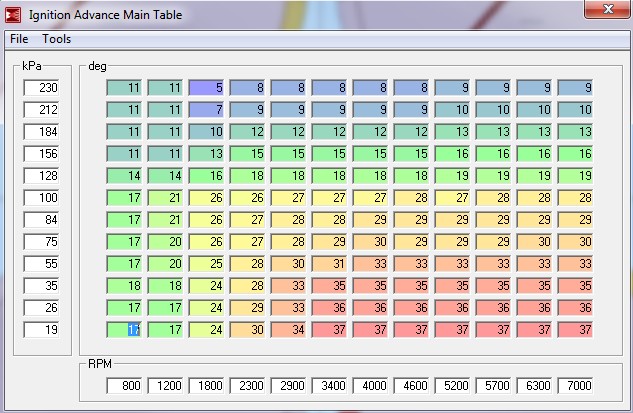Select deg cell at 75 kPa, 1200 RPM
The width and height of the screenshot is (633, 413).
point(165,242)
